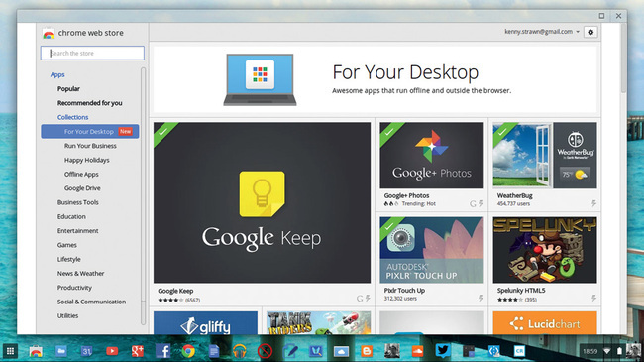Open the Offline Apps collection
Image resolution: width=644 pixels, height=362 pixels.
point(81,174)
